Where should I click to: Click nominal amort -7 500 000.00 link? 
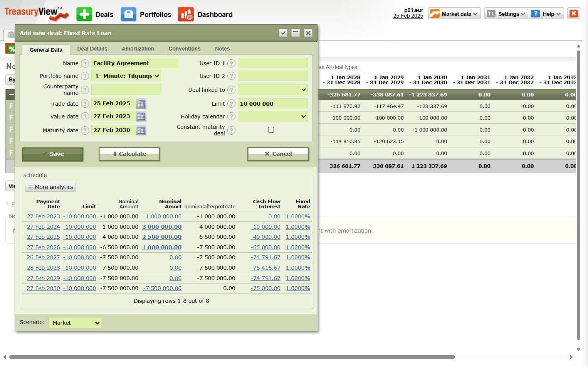tap(162, 288)
